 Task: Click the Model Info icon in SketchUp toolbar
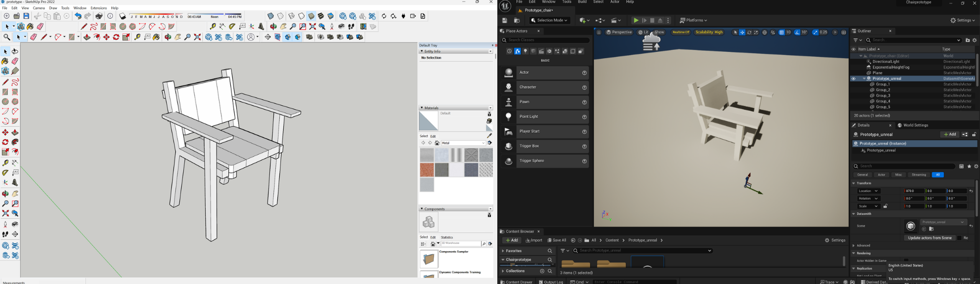(110, 16)
